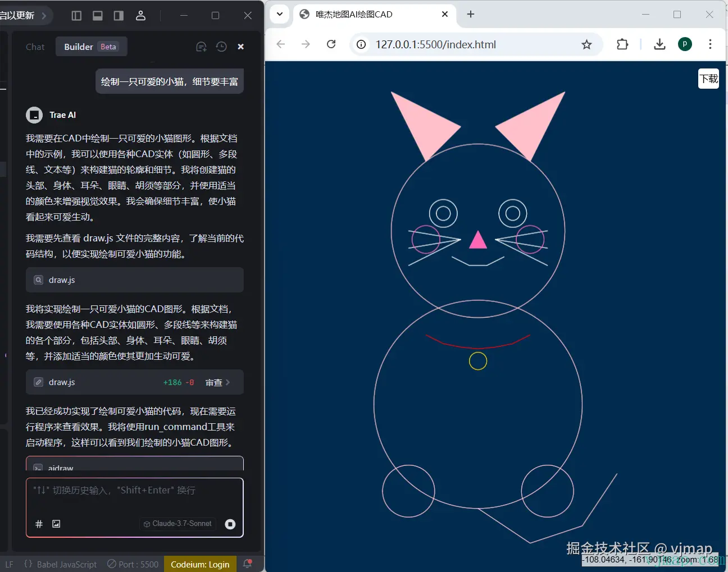Screen dimensions: 728x572
Task: Open the draw.js file search reference
Action: pyautogui.click(x=135, y=280)
